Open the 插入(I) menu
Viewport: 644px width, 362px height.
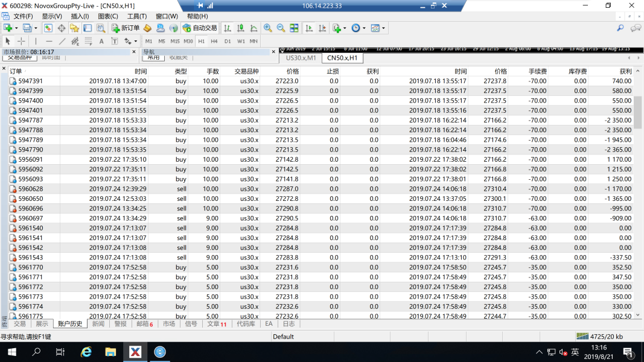tap(80, 16)
